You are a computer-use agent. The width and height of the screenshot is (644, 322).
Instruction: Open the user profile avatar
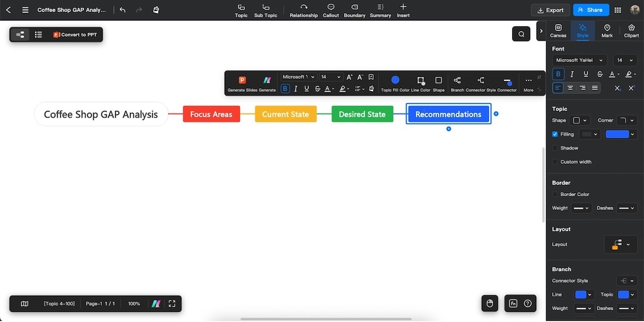pos(634,10)
